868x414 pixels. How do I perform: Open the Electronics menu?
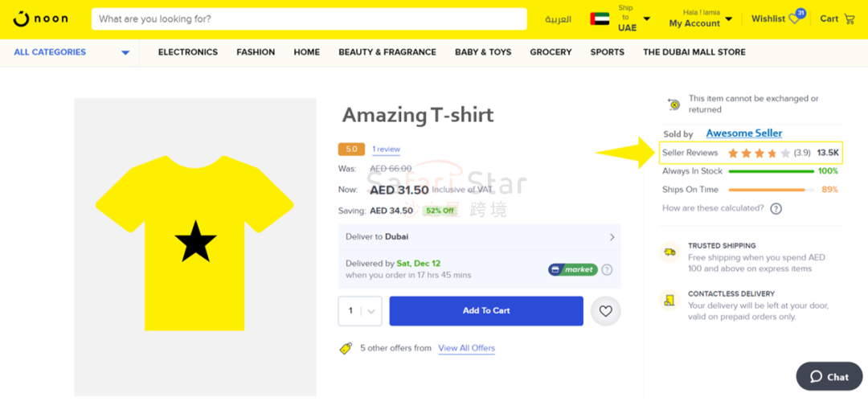point(187,52)
